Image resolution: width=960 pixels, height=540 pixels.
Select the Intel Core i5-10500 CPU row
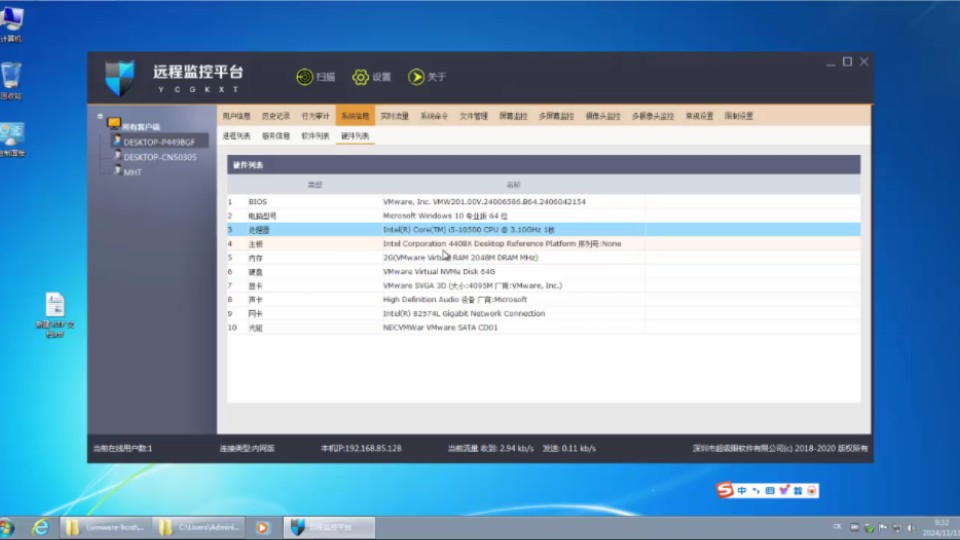[544, 230]
